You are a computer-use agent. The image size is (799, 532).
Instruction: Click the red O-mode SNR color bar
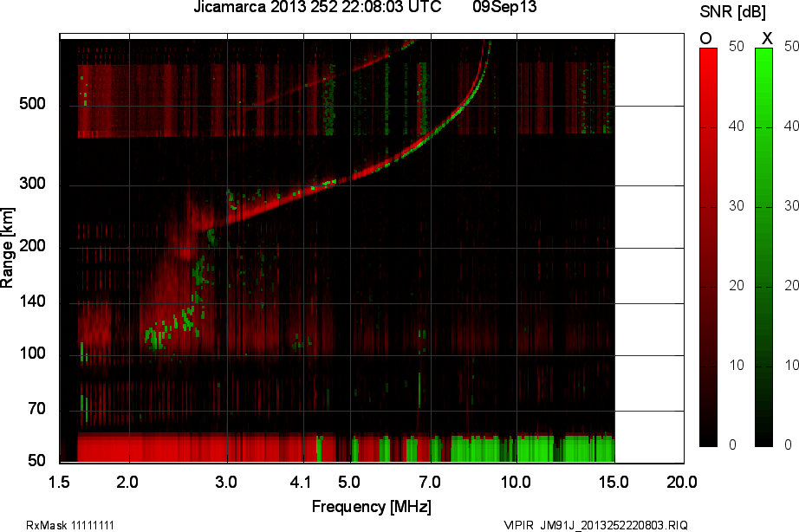coord(708,247)
